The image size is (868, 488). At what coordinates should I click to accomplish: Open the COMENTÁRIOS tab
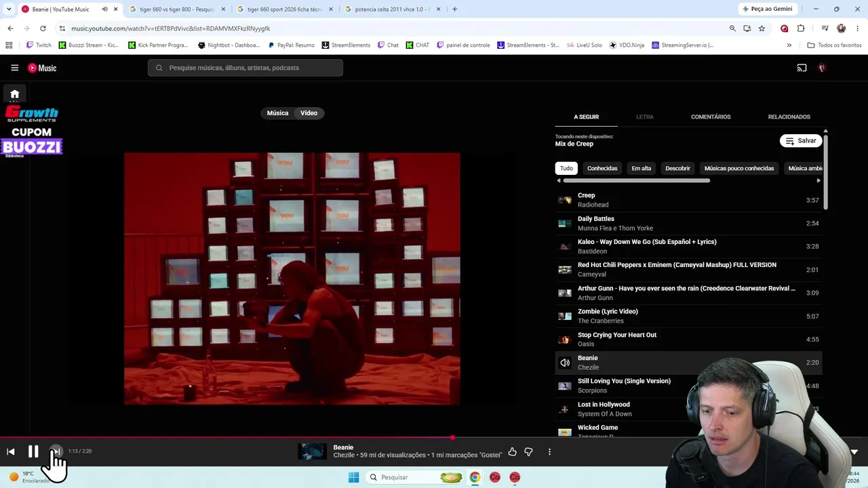(x=711, y=117)
